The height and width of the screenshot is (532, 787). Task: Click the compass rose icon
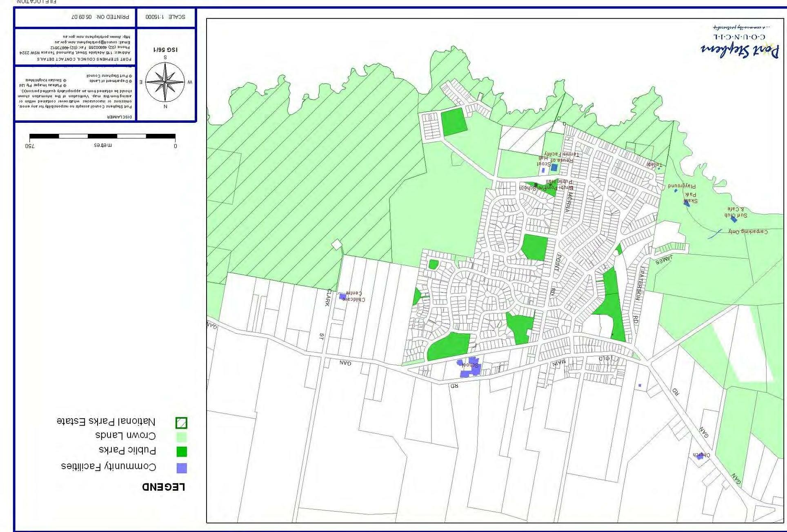(x=165, y=82)
